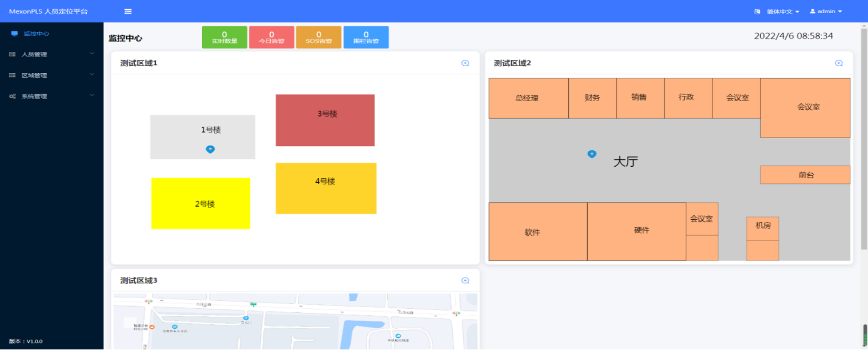The width and height of the screenshot is (868, 350).
Task: Expand the 人员管理 sidebar menu
Action: tap(51, 55)
